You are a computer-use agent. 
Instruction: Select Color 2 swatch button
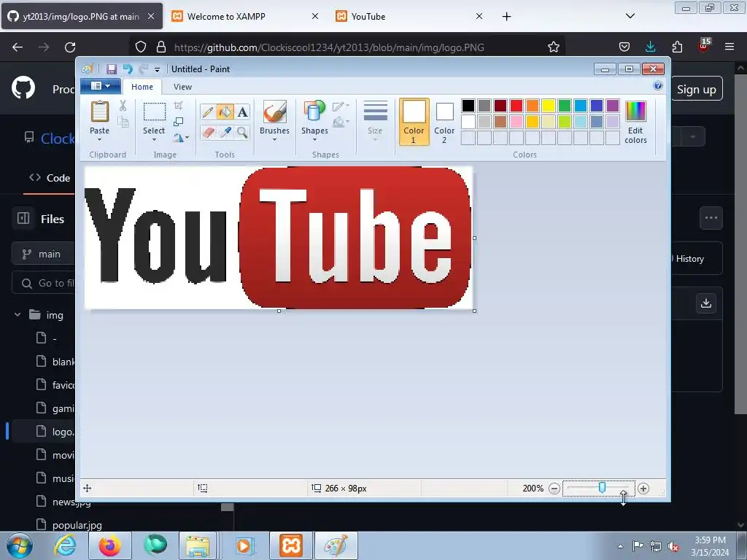444,122
